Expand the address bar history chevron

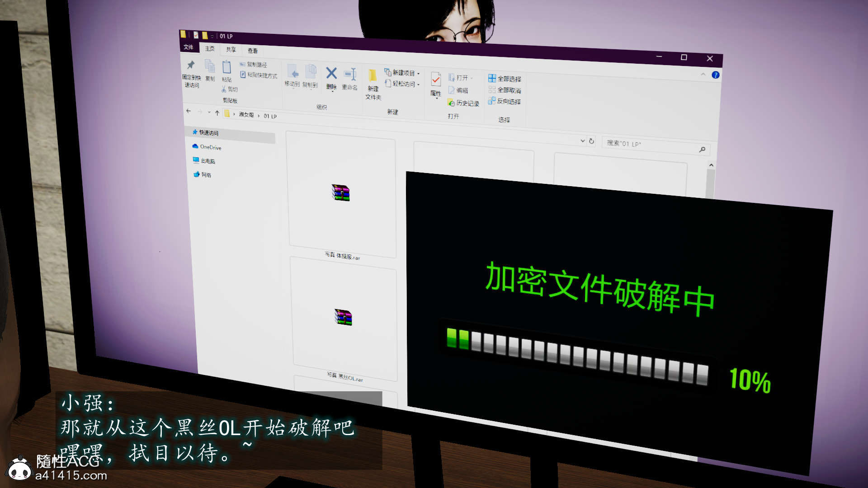[582, 141]
